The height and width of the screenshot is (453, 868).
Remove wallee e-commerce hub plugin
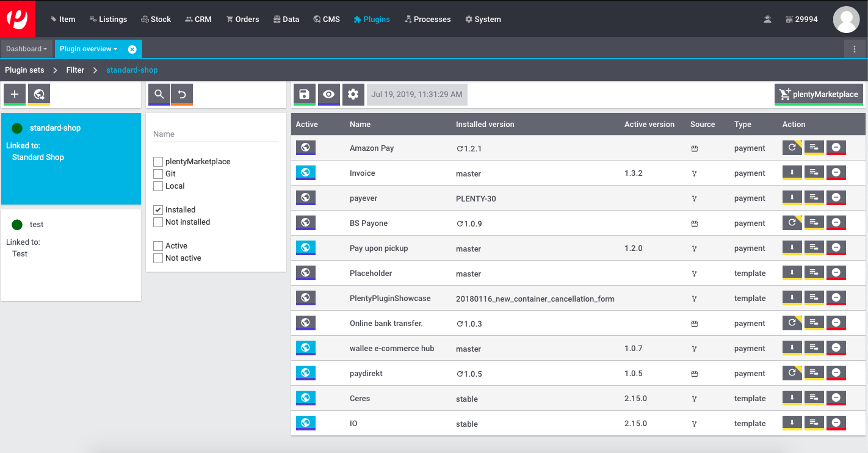836,348
